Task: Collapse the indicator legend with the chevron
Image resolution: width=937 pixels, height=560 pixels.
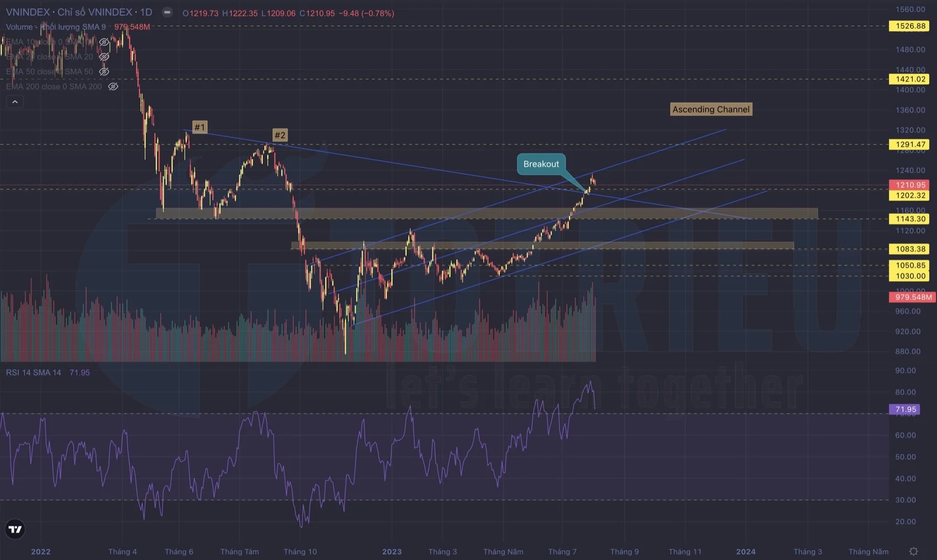Action: click(x=15, y=102)
